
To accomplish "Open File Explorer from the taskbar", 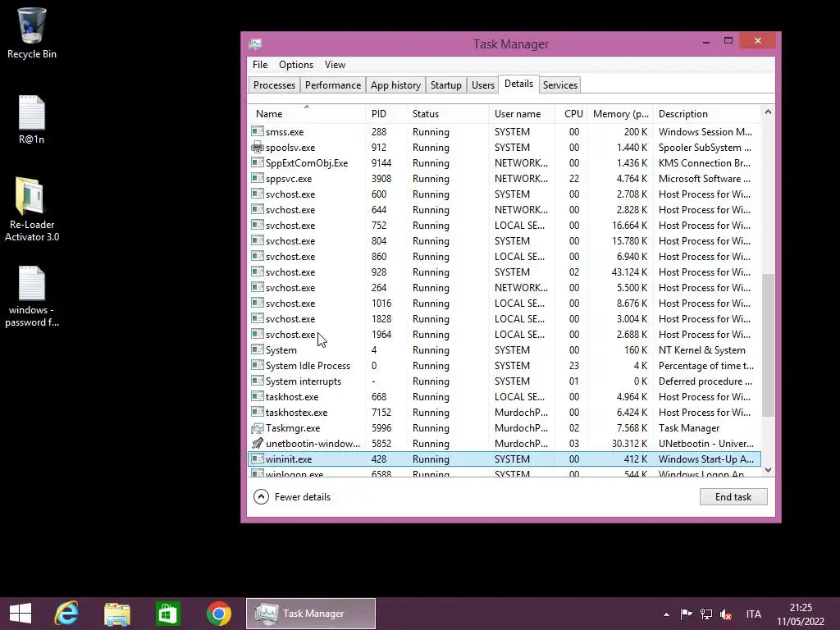I will (117, 614).
